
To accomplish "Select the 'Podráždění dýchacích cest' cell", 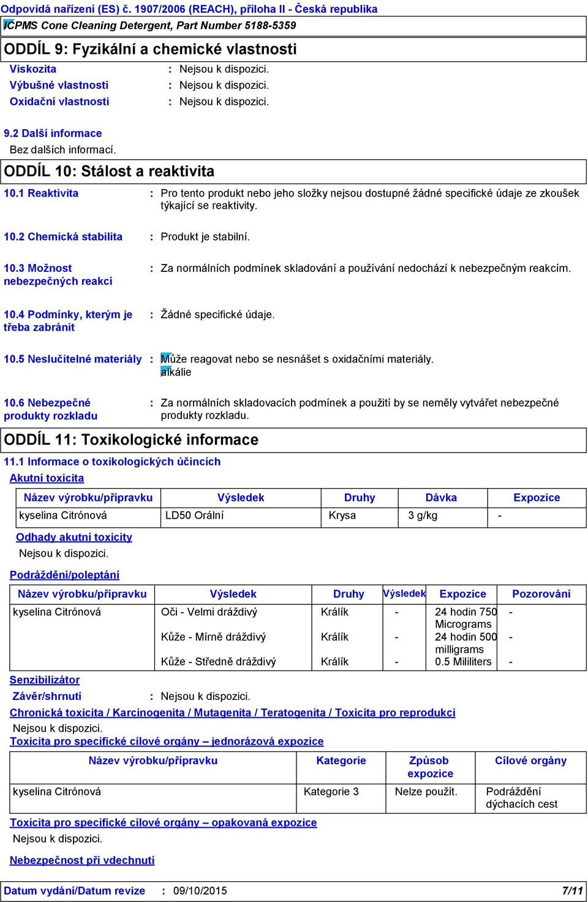I will pos(521,798).
